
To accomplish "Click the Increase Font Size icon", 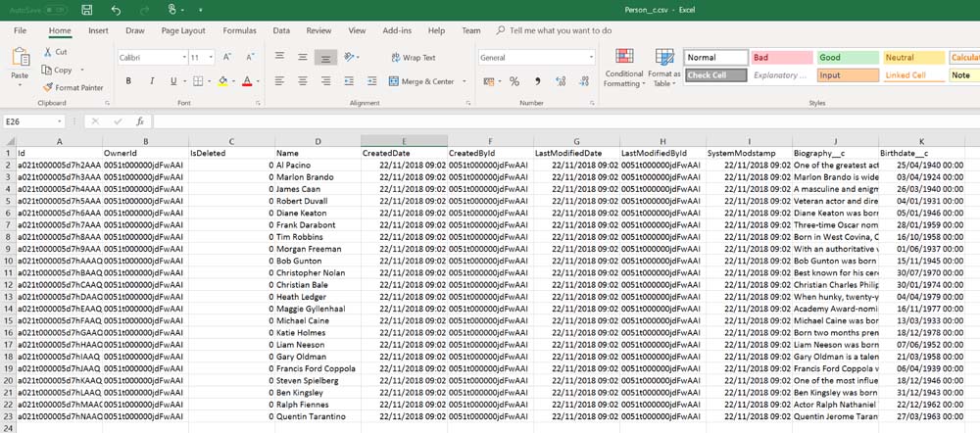I will point(225,58).
